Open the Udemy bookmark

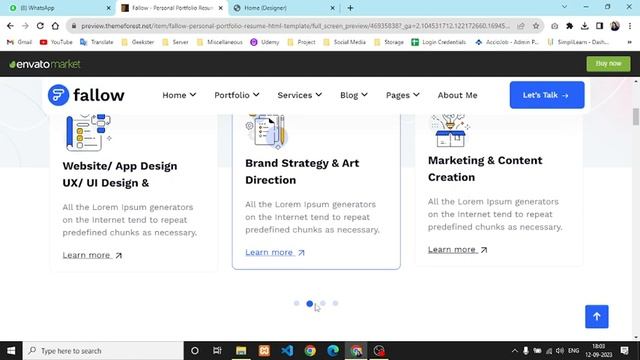pyautogui.click(x=265, y=42)
